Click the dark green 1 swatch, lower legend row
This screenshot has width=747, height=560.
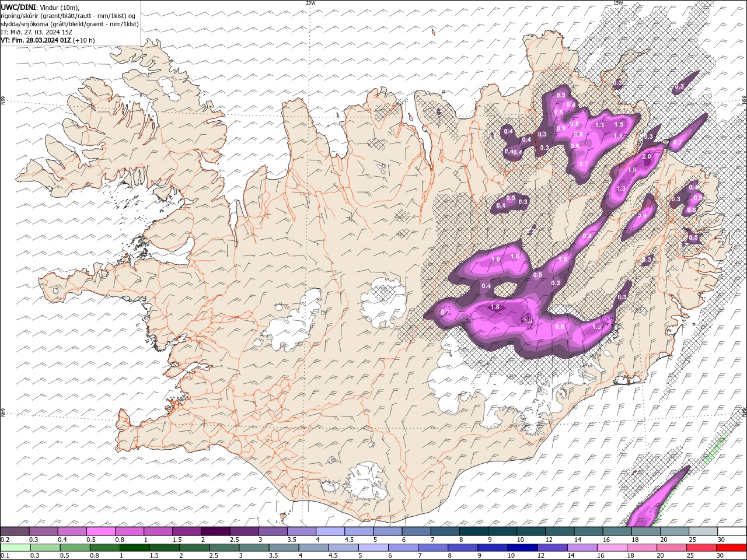pyautogui.click(x=135, y=548)
